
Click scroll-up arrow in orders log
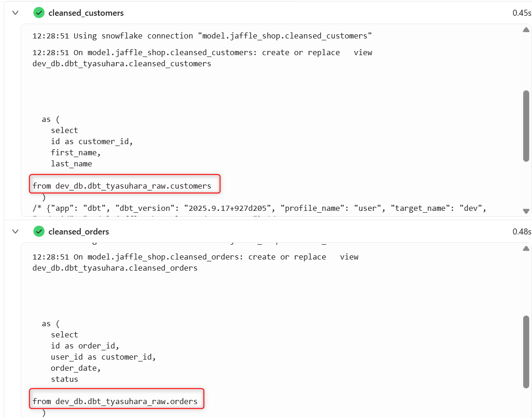pos(526,248)
